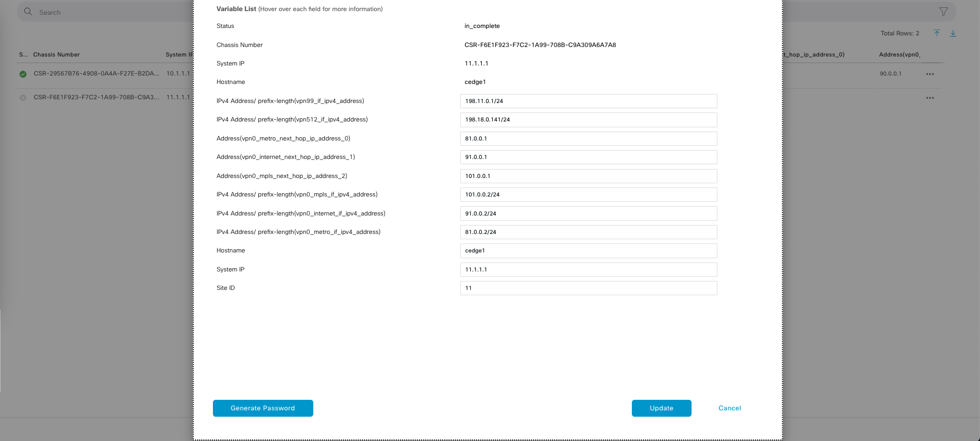Click the download arrow icon
This screenshot has height=441, width=980.
pos(953,33)
